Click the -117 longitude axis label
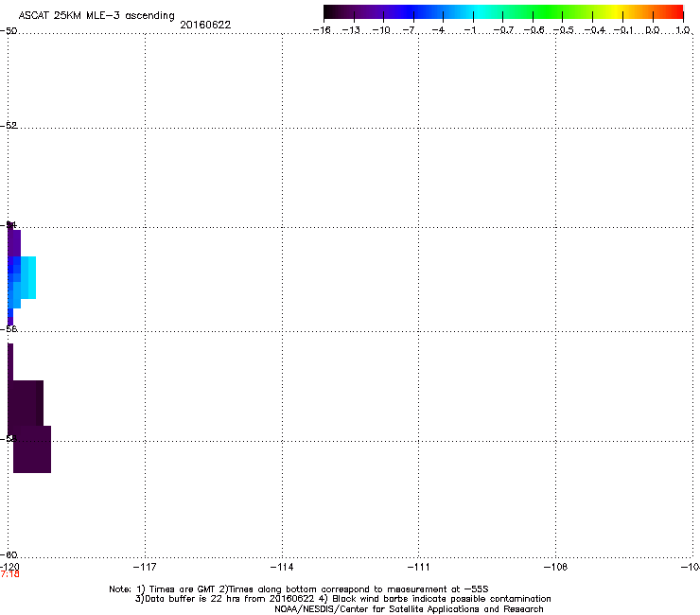Screen dimensions: 700x615 [x=145, y=567]
